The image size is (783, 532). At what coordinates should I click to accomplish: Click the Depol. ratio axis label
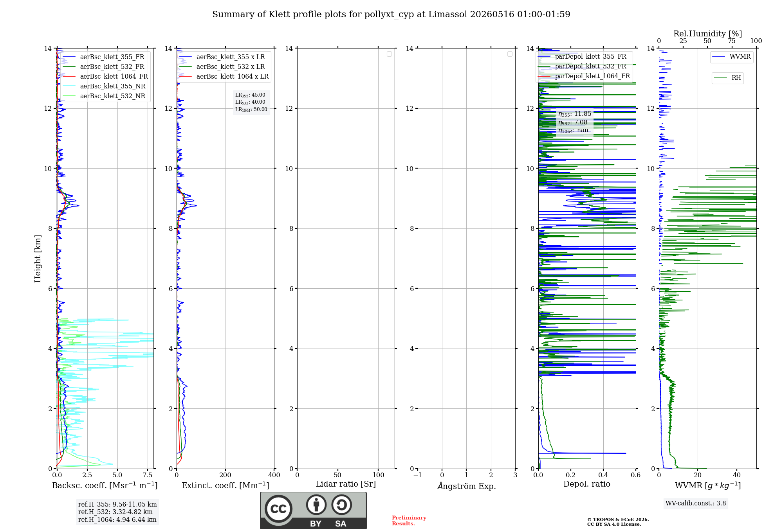pyautogui.click(x=586, y=484)
